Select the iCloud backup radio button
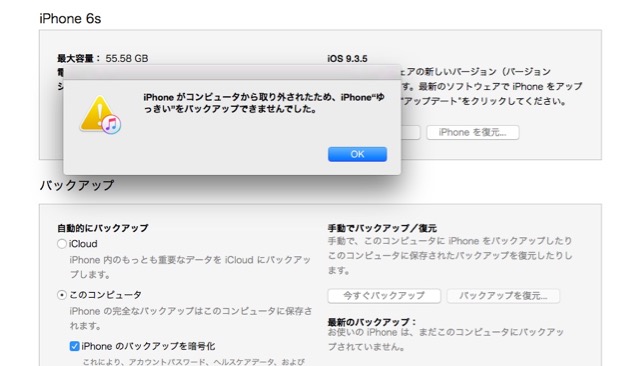This screenshot has height=366, width=640. (62, 244)
